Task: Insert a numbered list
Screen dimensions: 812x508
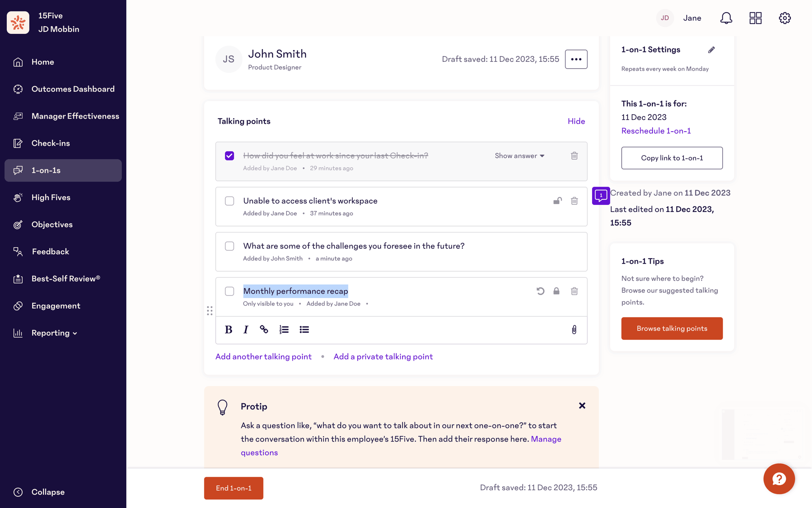Action: (284, 329)
